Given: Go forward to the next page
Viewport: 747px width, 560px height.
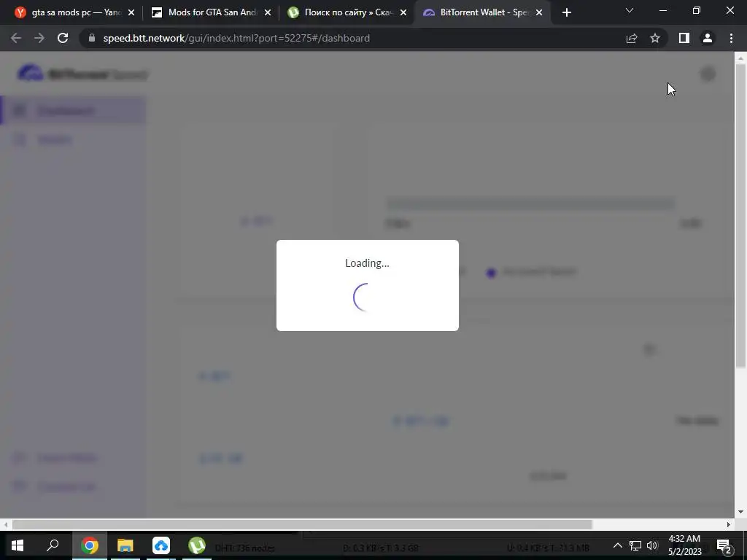Looking at the screenshot, I should point(39,38).
